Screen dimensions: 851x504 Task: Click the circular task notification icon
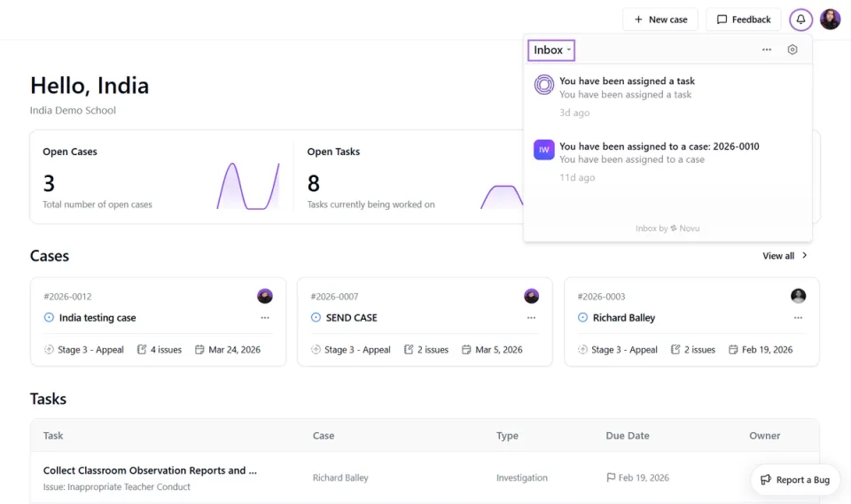point(543,85)
